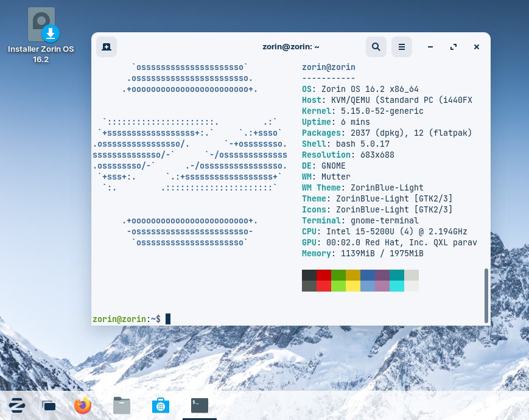This screenshot has width=529, height=420.
Task: Click the red color block in neofetch
Action: pos(323,275)
